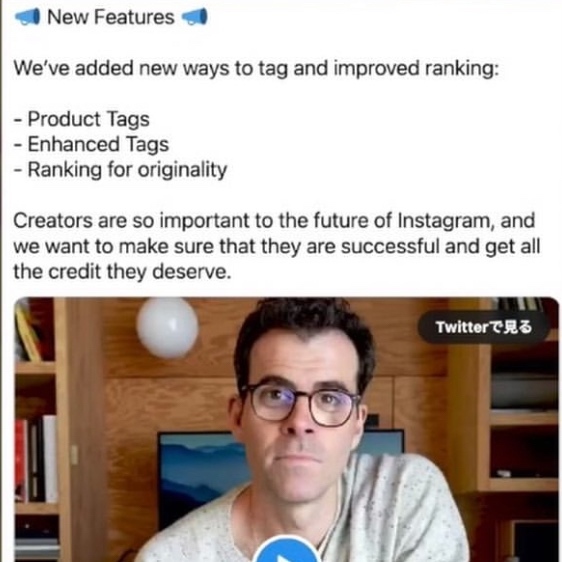
Task: Click the man's face in the video thumbnail
Action: point(301,401)
